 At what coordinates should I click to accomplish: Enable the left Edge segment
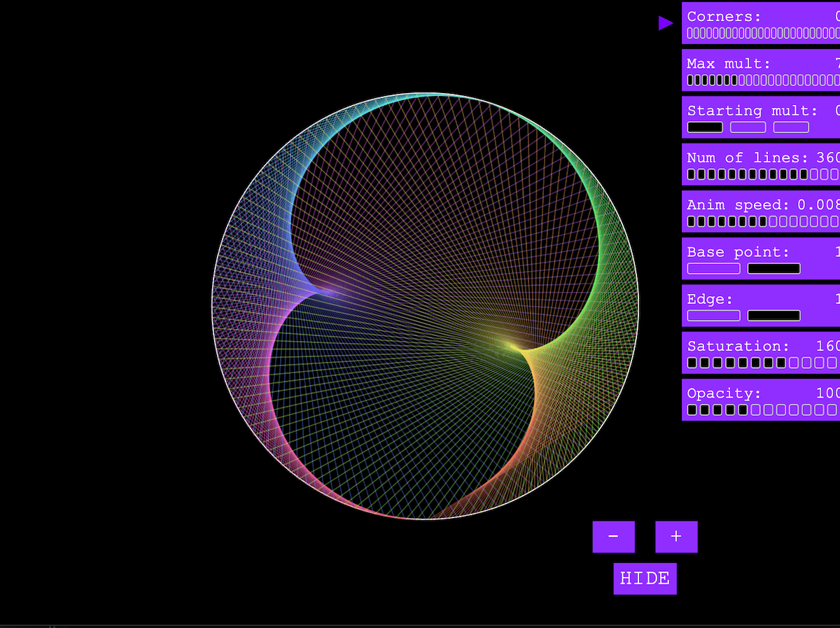coord(713,316)
